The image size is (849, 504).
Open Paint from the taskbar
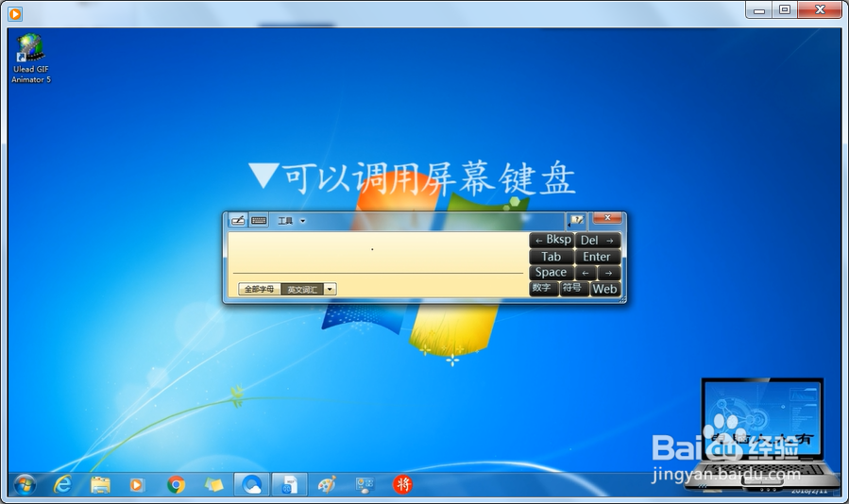[327, 484]
